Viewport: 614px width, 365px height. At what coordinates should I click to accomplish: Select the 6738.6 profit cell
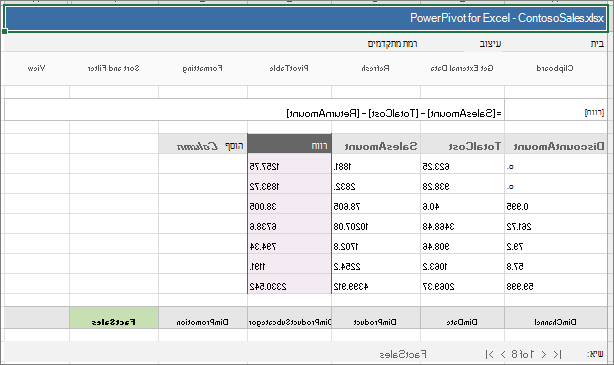click(x=289, y=224)
